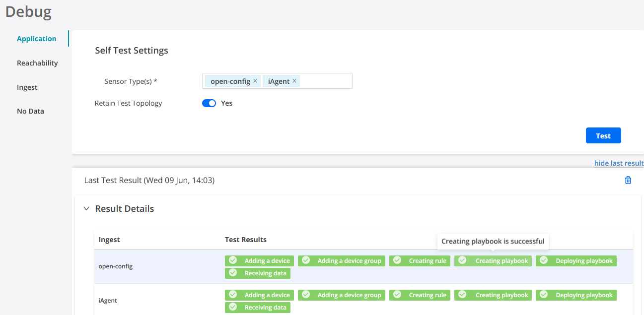Delete last test result with trash icon
This screenshot has height=315, width=644.
tap(628, 180)
